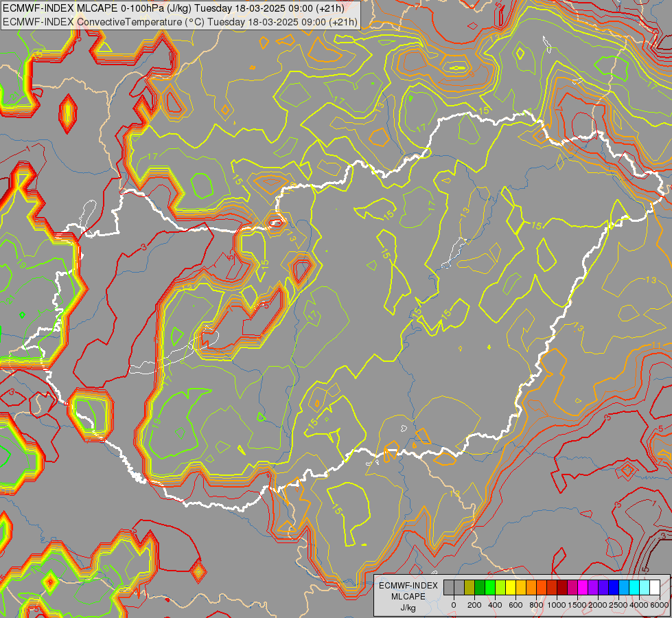Select the bright green legend swatch
The image size is (672, 618).
[490, 587]
